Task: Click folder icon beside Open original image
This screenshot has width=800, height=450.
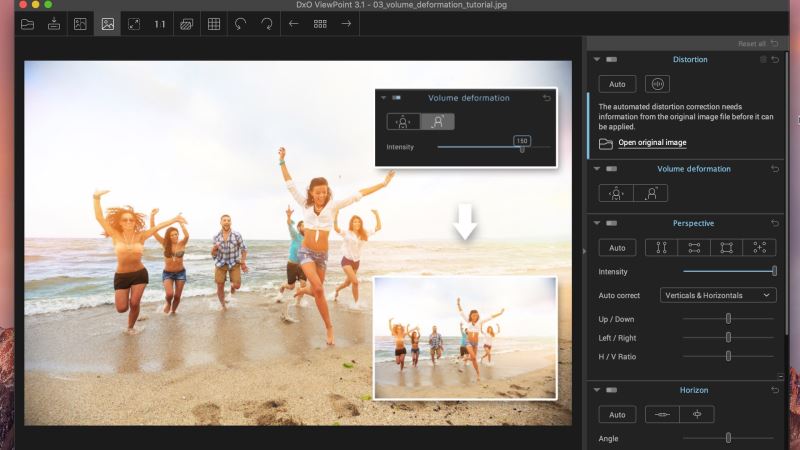Action: pos(606,144)
